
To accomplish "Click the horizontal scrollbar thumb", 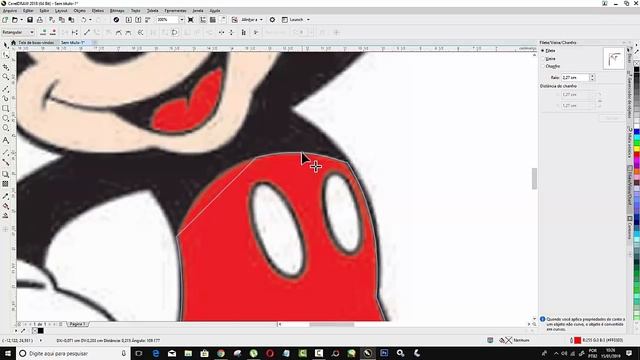I will pos(331,324).
